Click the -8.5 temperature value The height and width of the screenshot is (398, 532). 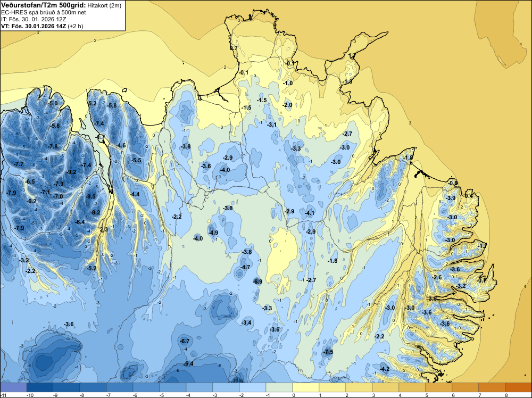point(90,196)
